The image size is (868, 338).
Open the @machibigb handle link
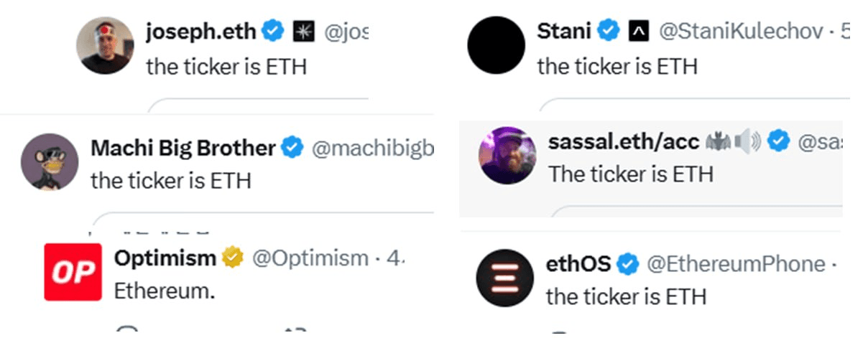point(373,149)
